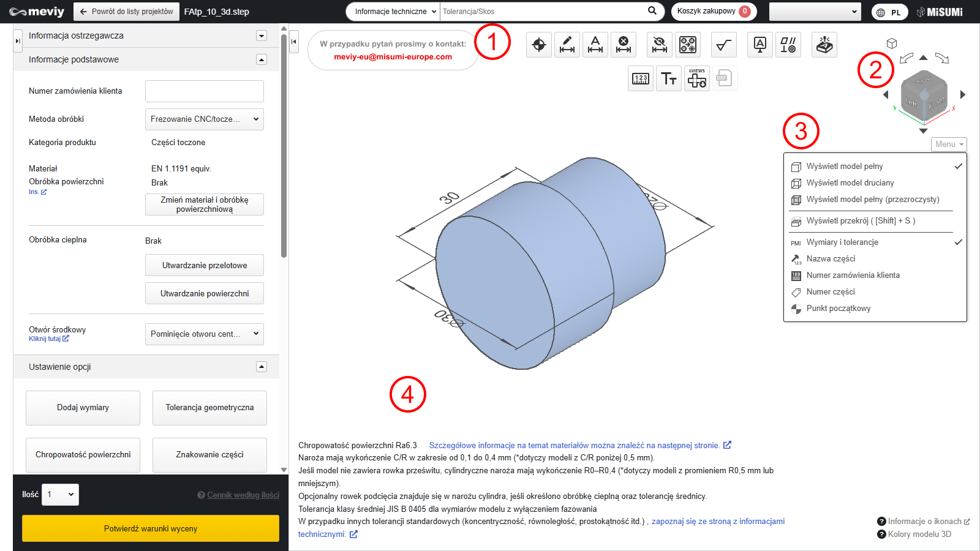The height and width of the screenshot is (551, 980).
Task: Open the 'Otwór środkowy' dropdown
Action: [x=204, y=334]
